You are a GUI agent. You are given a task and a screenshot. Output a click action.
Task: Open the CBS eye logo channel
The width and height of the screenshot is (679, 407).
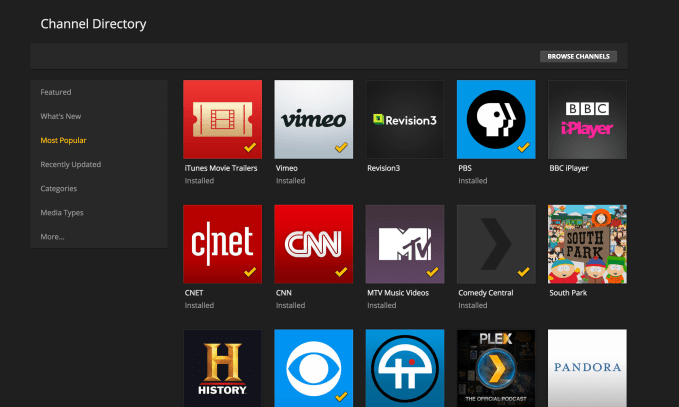(314, 368)
